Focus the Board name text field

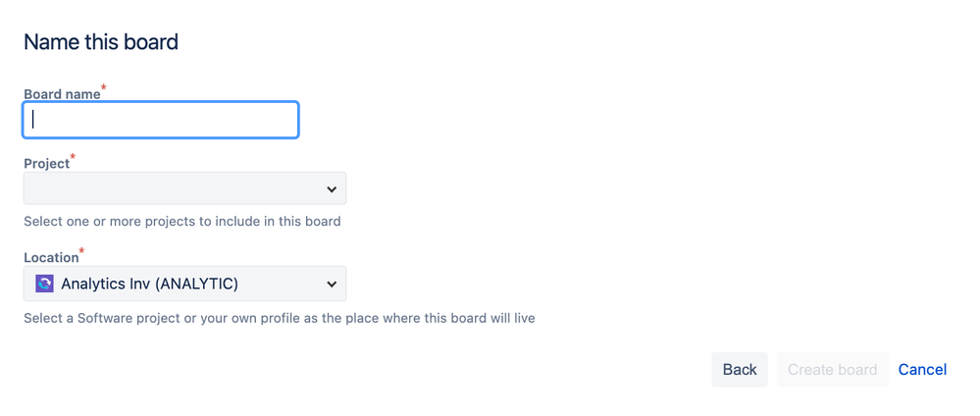(x=161, y=120)
